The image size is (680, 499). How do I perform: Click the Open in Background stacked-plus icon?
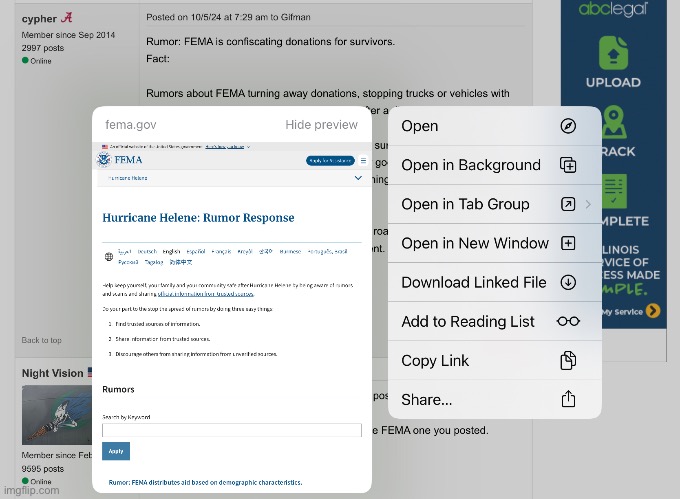click(x=568, y=165)
